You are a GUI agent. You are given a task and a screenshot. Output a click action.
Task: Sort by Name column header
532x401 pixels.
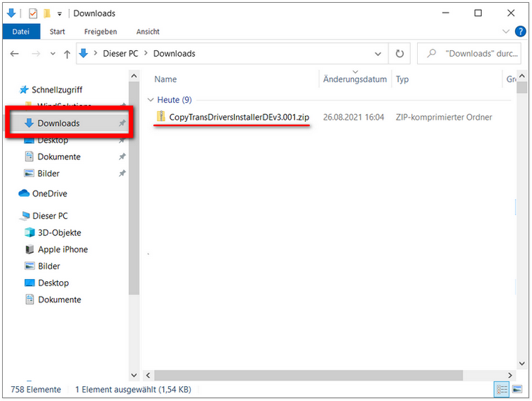point(165,79)
